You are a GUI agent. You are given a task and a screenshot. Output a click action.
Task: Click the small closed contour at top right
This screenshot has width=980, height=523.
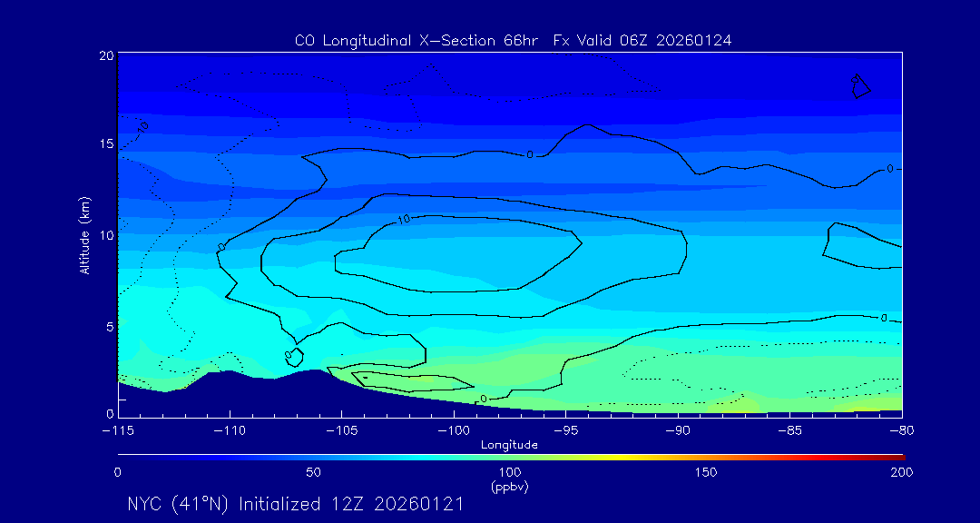click(860, 86)
